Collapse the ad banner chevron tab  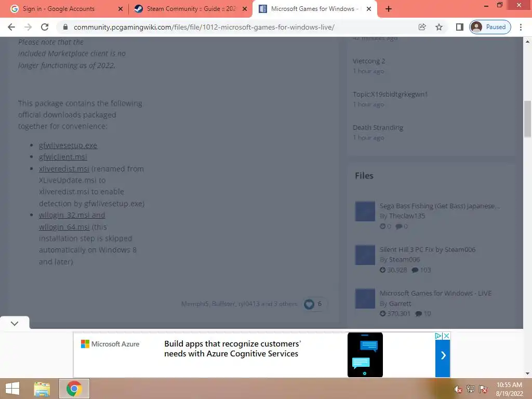(15, 323)
